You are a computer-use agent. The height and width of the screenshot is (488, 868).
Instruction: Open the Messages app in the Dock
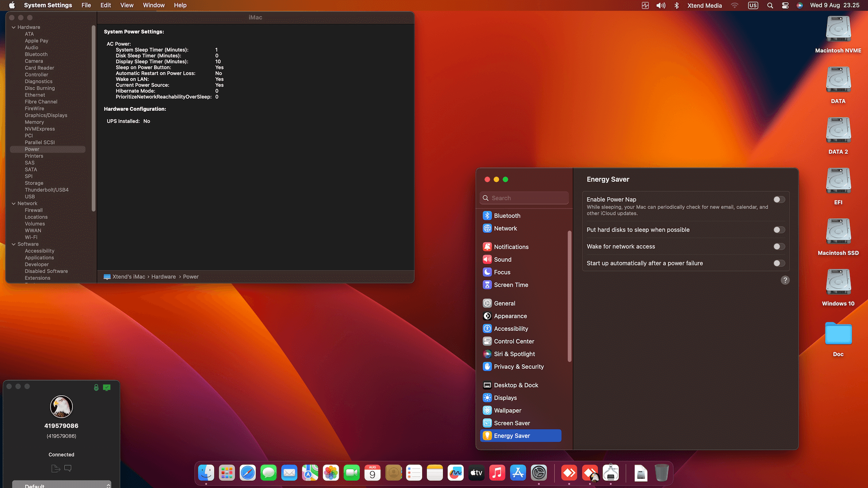pos(269,473)
